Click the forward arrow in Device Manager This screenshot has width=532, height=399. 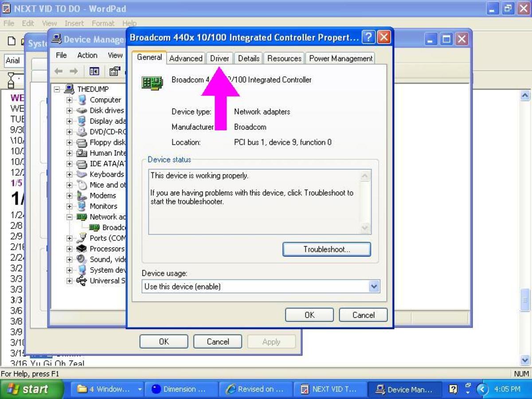coord(73,71)
